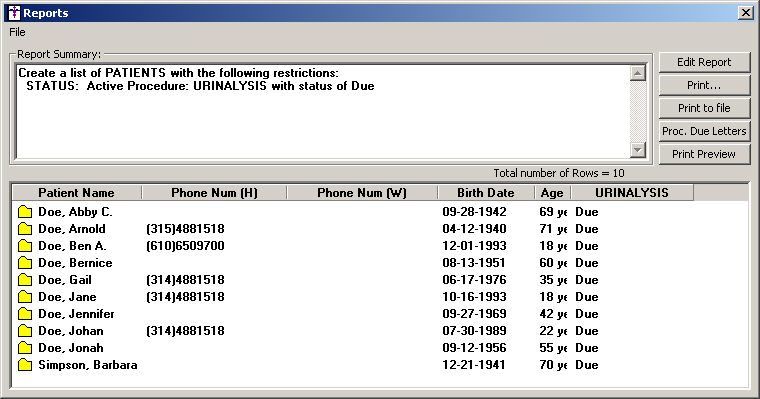Open the File menu
Screen dimensions: 760x399
[17, 32]
